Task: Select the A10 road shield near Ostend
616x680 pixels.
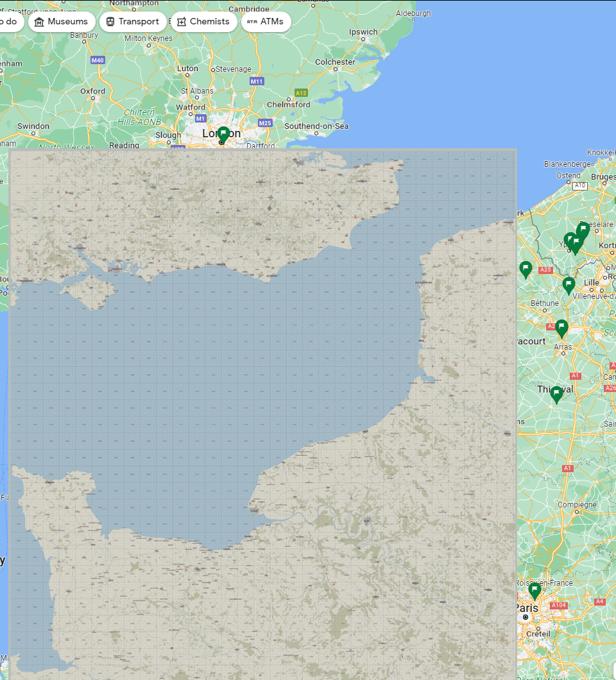Action: click(x=579, y=185)
